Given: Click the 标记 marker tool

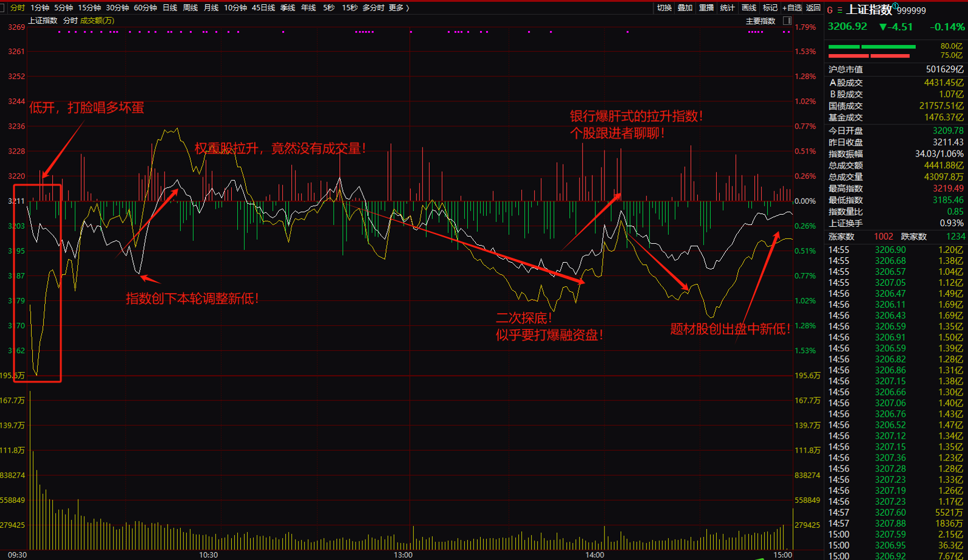Looking at the screenshot, I should click(770, 8).
